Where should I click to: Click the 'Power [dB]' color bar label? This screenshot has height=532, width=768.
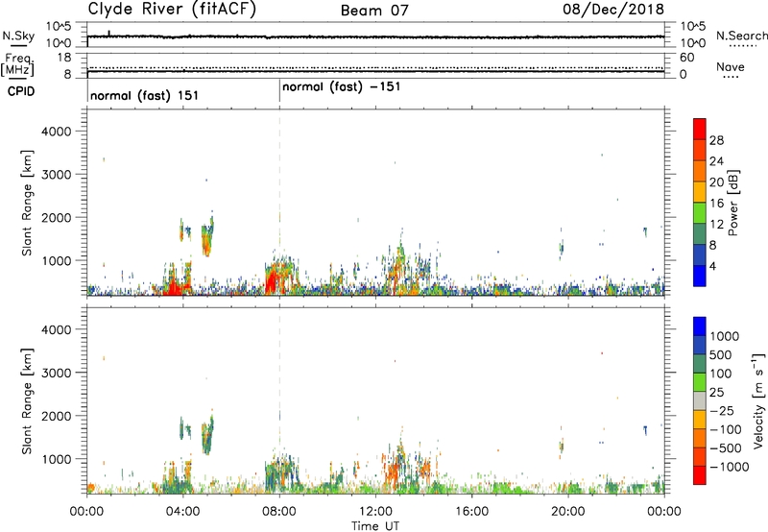point(732,203)
